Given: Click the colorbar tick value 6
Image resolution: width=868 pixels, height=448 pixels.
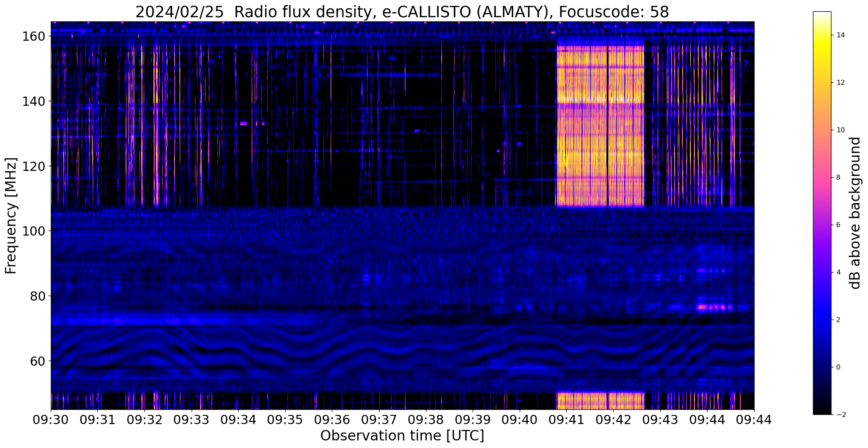Looking at the screenshot, I should click(x=839, y=225).
